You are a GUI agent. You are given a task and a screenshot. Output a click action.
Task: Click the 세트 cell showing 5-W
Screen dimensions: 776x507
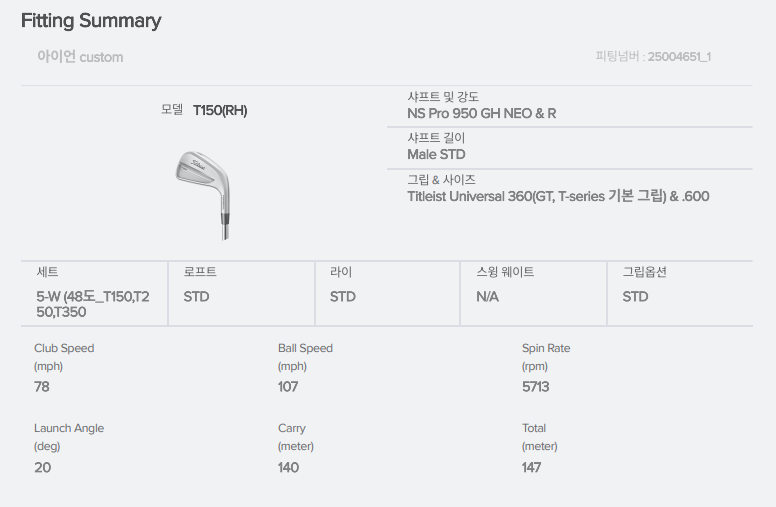[94, 304]
